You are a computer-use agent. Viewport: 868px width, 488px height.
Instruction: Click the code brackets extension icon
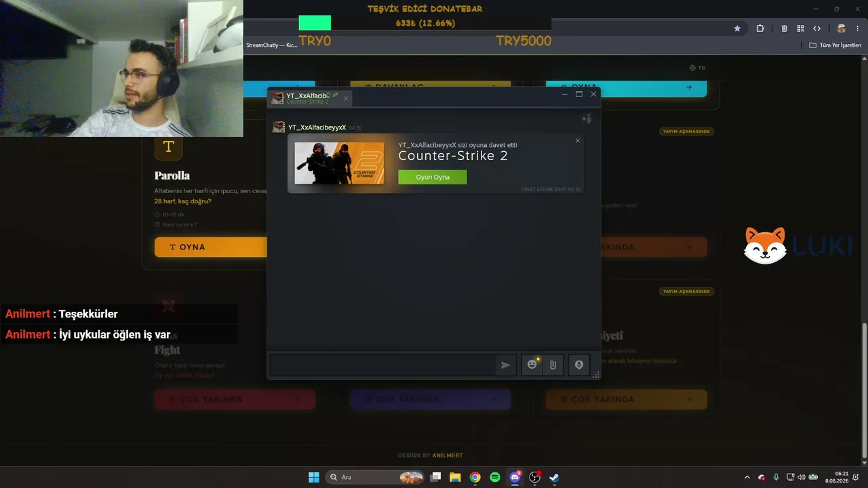816,28
